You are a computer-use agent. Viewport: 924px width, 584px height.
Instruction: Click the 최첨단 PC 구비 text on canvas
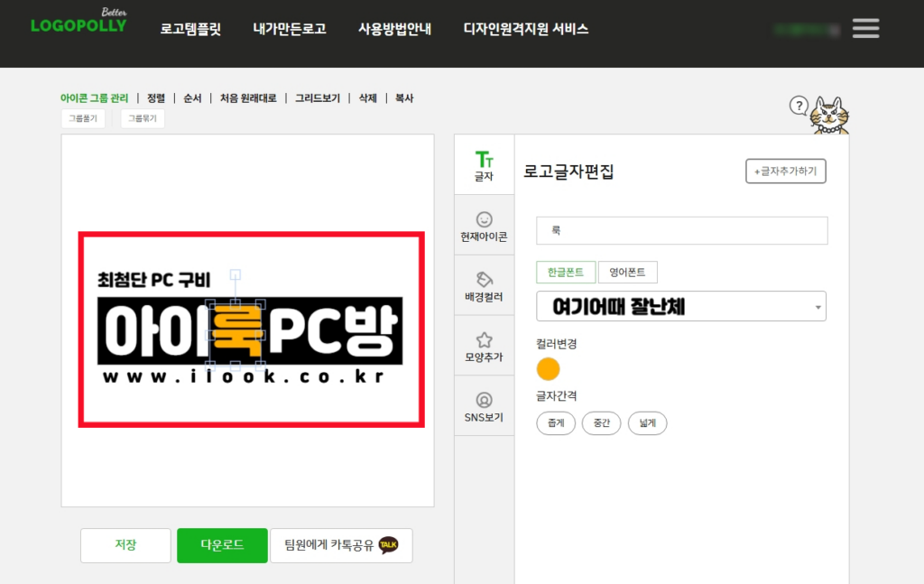[154, 279]
